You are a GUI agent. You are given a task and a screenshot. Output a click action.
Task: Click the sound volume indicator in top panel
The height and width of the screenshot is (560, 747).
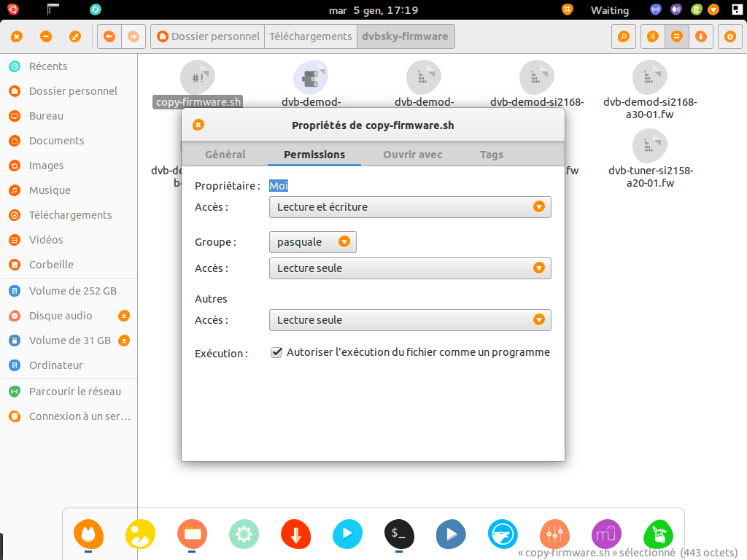pyautogui.click(x=676, y=9)
